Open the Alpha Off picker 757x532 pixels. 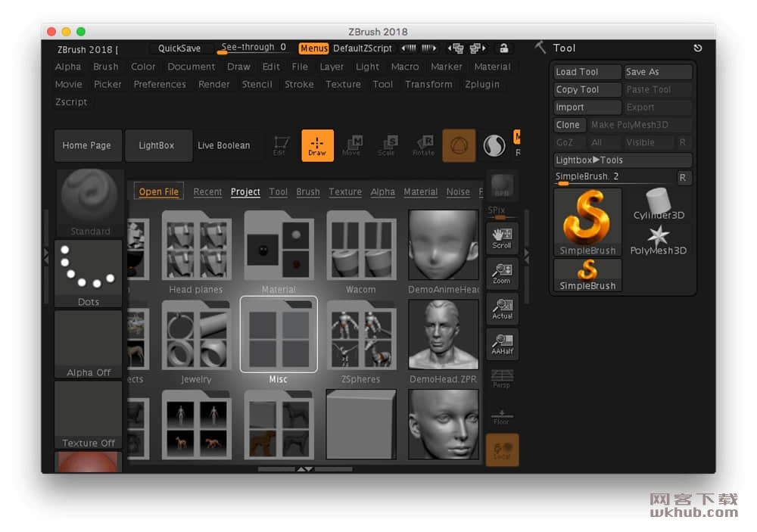tap(89, 344)
